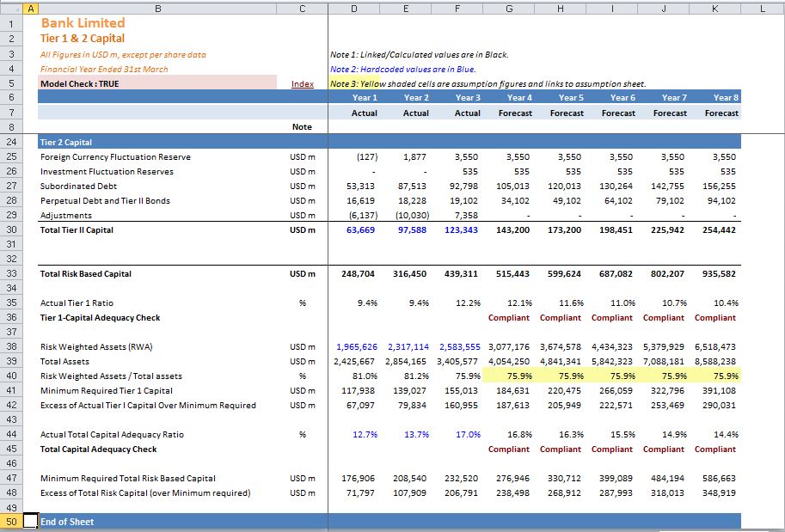Click Total Risk Based Capital value 248,704
Viewport: 785px width, 532px height.
coord(358,274)
